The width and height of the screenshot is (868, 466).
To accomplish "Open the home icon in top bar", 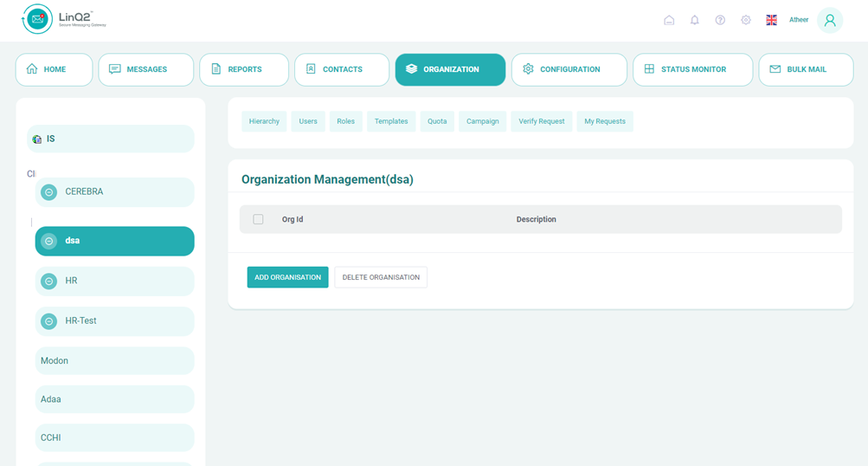I will [669, 21].
